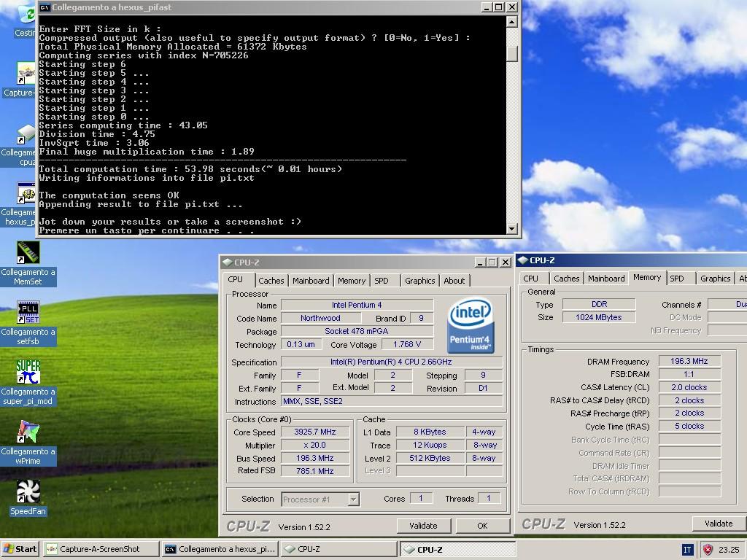The height and width of the screenshot is (560, 747).
Task: Click the console scrollbar up arrow
Action: 511,22
